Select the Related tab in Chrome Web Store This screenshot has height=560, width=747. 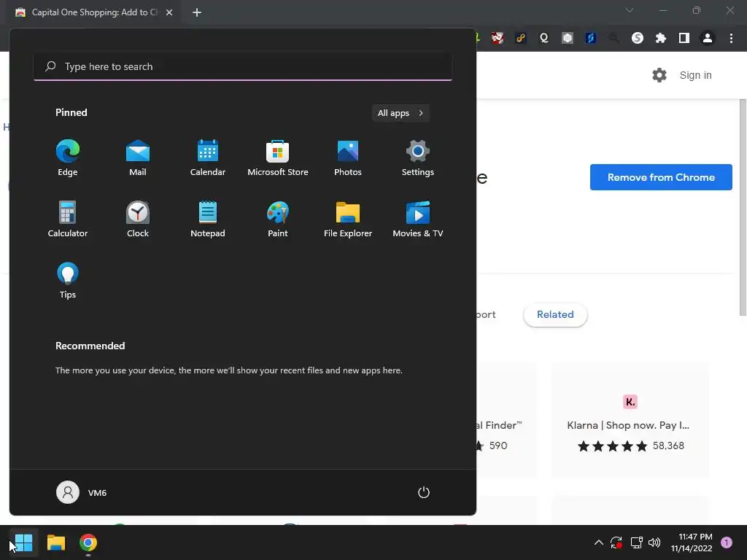click(555, 314)
